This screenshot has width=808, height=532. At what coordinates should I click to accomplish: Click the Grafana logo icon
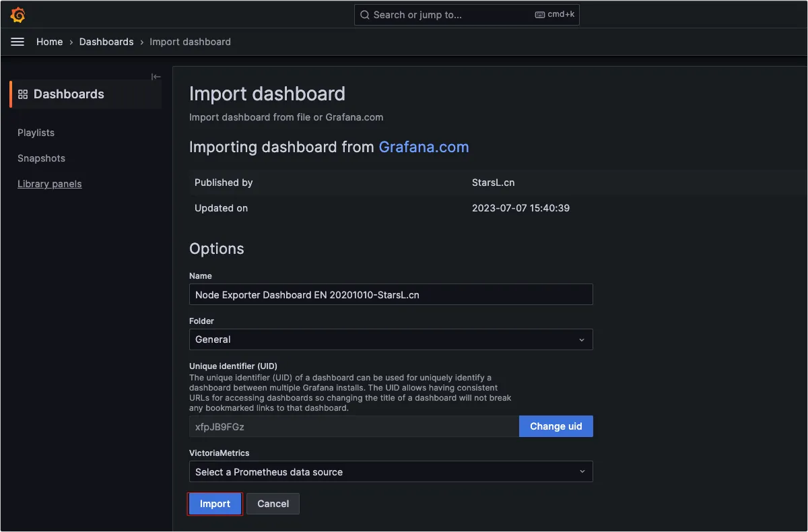pyautogui.click(x=18, y=15)
